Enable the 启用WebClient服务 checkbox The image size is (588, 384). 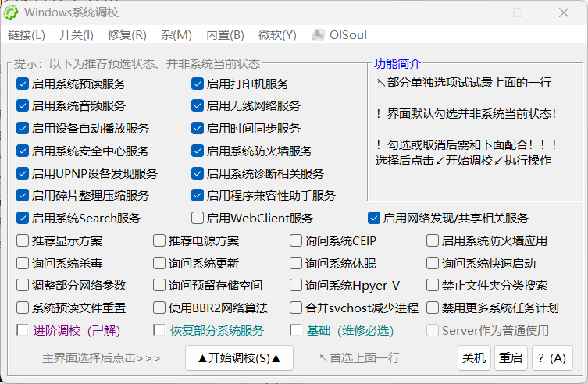(x=198, y=219)
